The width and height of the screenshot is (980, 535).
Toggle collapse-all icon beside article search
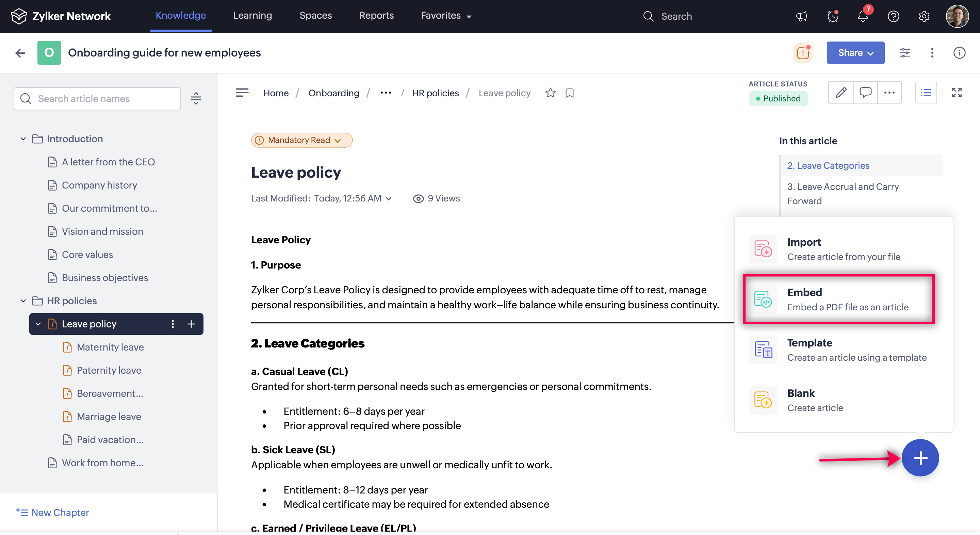coord(196,99)
